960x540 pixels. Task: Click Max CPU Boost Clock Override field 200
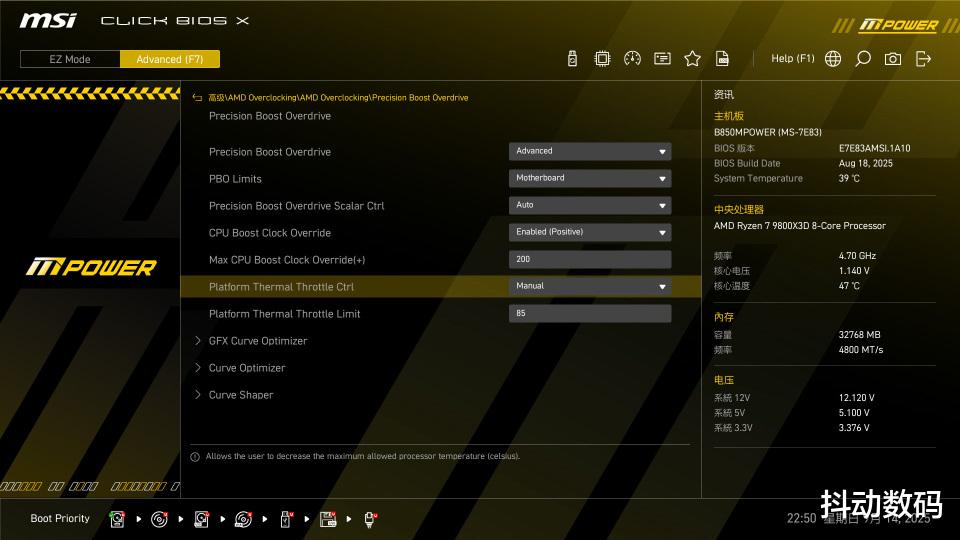pyautogui.click(x=590, y=259)
